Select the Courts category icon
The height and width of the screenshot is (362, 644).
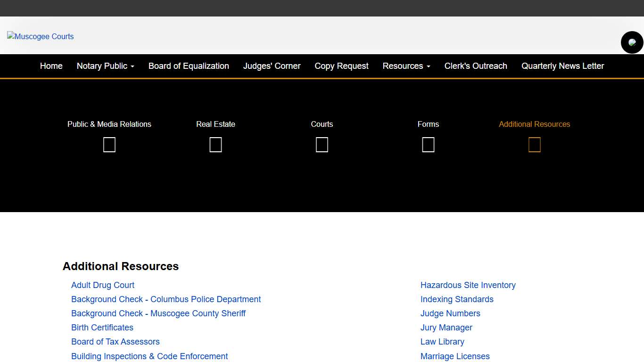point(322,145)
